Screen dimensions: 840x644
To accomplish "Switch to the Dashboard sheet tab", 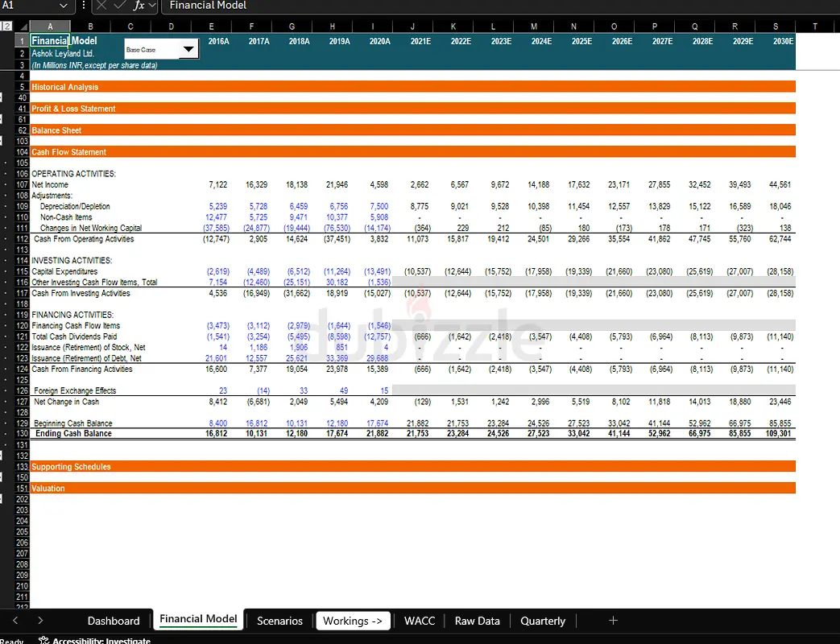I will tap(114, 621).
